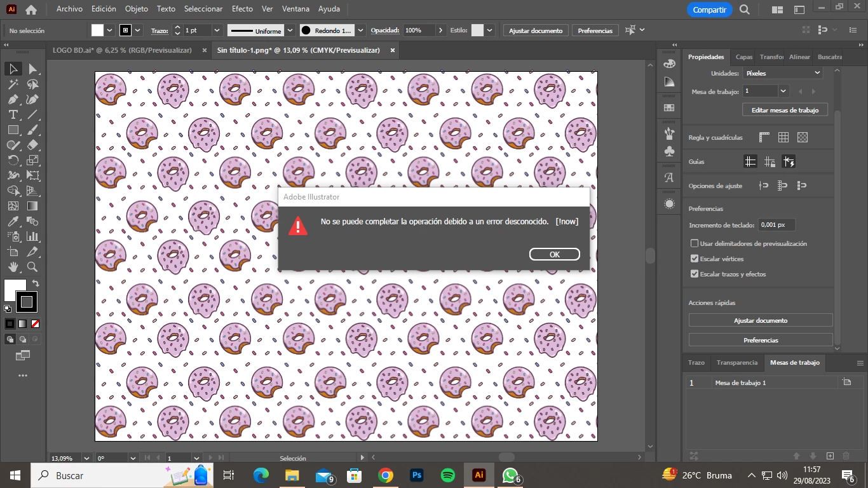Image resolution: width=868 pixels, height=488 pixels.
Task: Select the Line Segment tool
Action: pos(32,114)
